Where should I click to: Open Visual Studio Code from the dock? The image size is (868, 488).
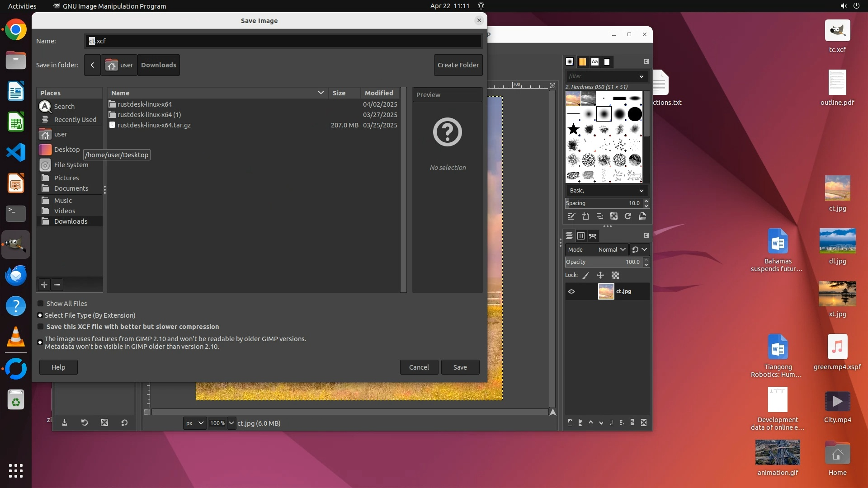(x=16, y=152)
